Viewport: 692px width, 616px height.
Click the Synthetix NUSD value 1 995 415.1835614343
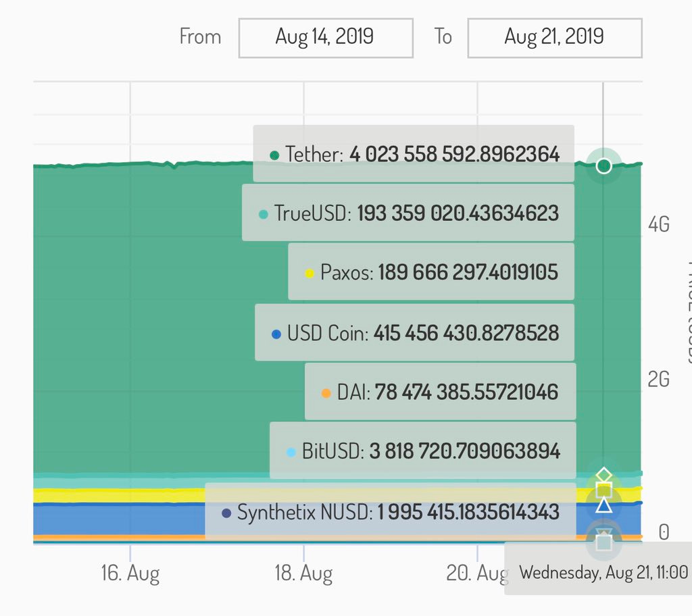click(468, 512)
